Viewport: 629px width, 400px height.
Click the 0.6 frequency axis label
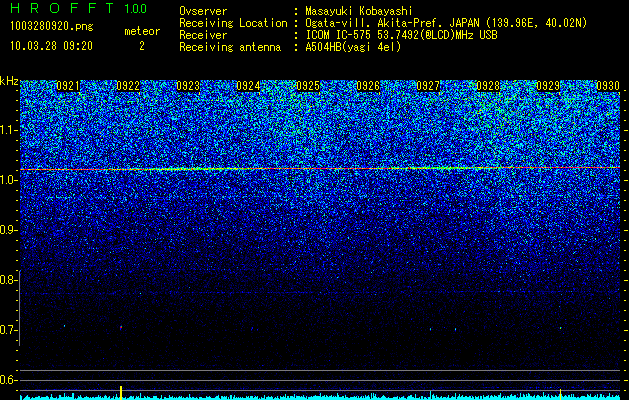tap(8, 380)
